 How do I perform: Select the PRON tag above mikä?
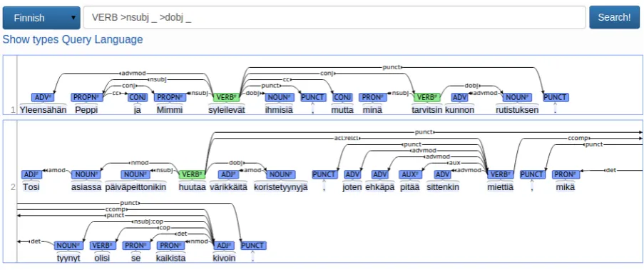point(566,174)
